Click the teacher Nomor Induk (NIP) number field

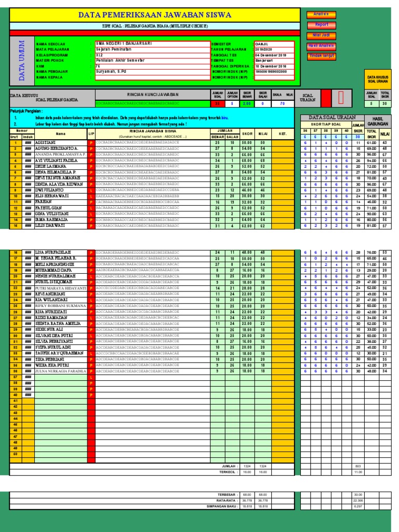[x=274, y=72]
